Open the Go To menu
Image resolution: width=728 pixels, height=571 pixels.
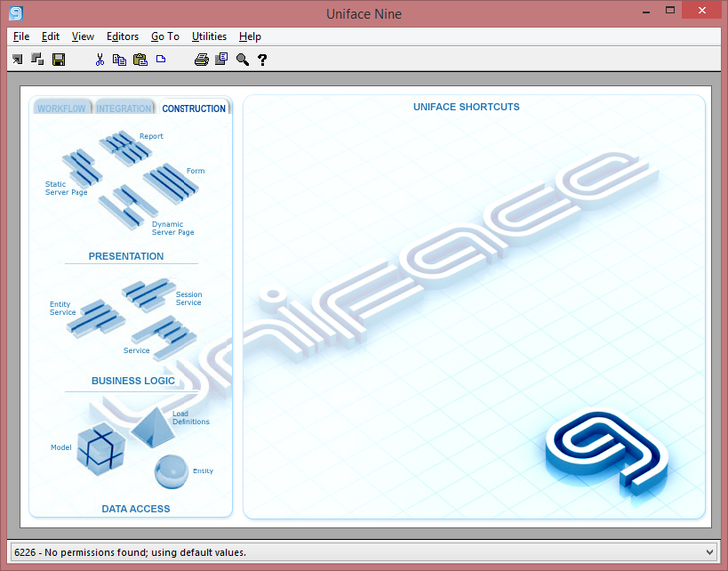[165, 36]
